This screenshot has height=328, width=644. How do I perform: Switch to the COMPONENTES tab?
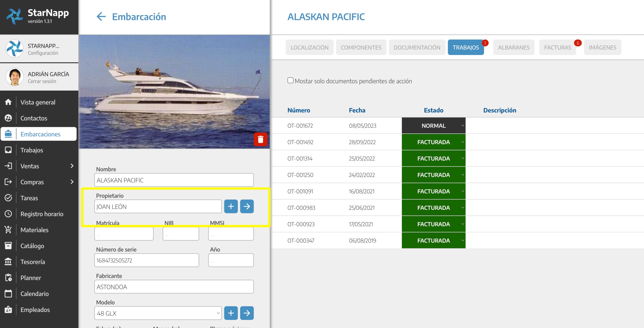click(x=361, y=47)
